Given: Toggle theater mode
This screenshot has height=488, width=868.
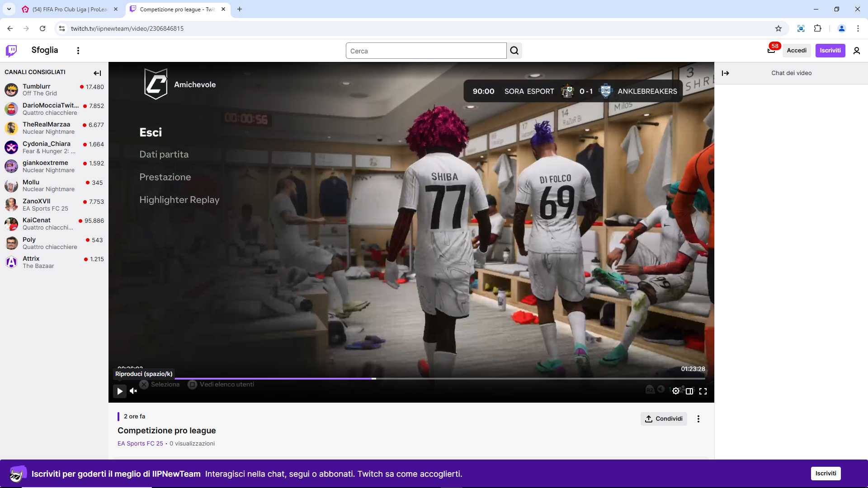Looking at the screenshot, I should 689,391.
